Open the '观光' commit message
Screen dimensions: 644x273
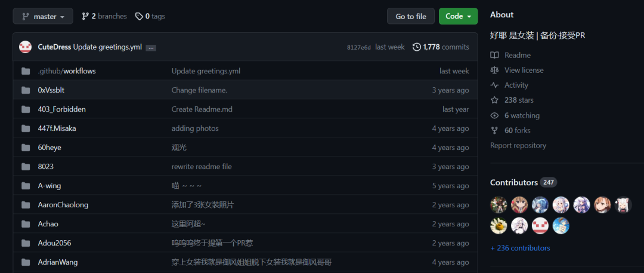(x=179, y=148)
